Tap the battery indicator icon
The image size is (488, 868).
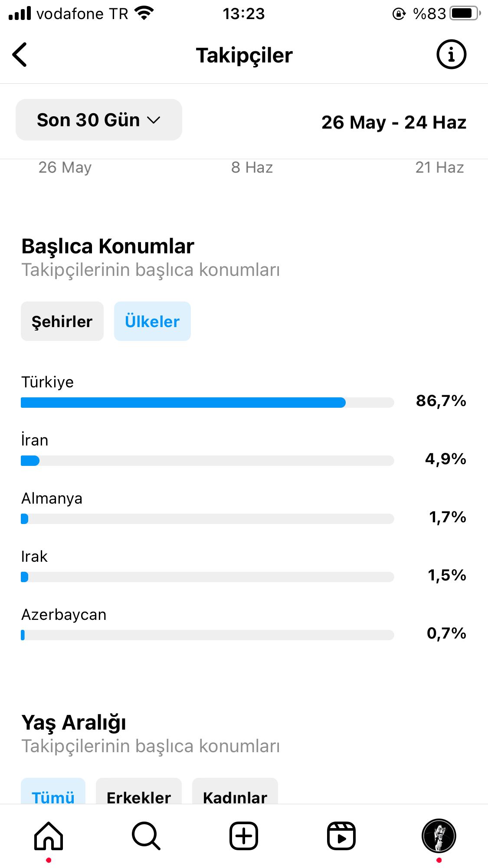click(x=465, y=13)
